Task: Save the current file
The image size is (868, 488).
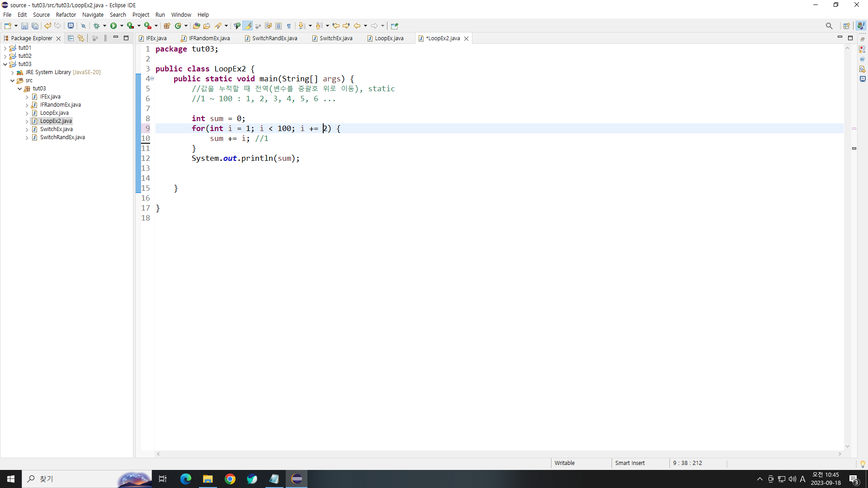Action: (24, 26)
